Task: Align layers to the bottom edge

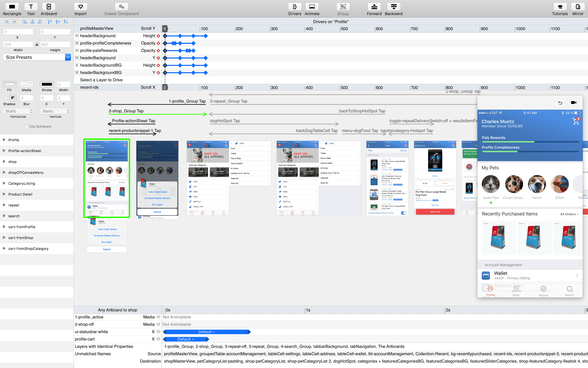Action: point(66,22)
